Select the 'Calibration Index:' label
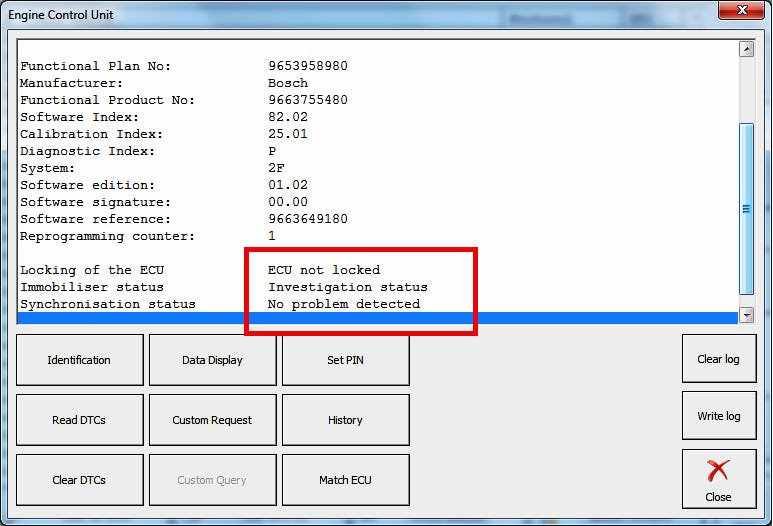This screenshot has height=526, width=773. [92, 134]
